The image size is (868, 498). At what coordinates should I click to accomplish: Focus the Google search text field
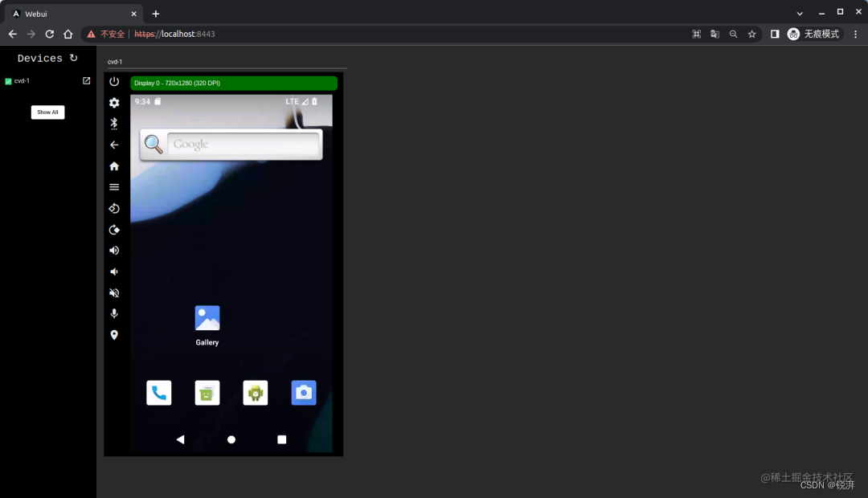point(244,145)
